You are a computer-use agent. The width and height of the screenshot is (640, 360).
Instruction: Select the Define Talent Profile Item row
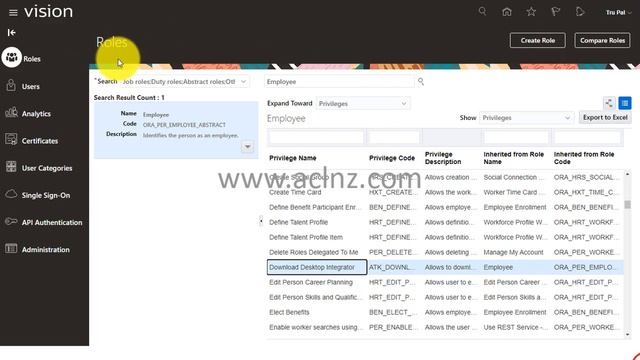(x=445, y=237)
